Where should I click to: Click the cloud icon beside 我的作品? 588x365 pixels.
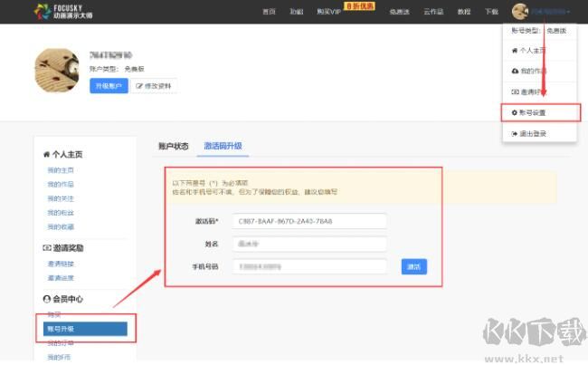pyautogui.click(x=515, y=71)
